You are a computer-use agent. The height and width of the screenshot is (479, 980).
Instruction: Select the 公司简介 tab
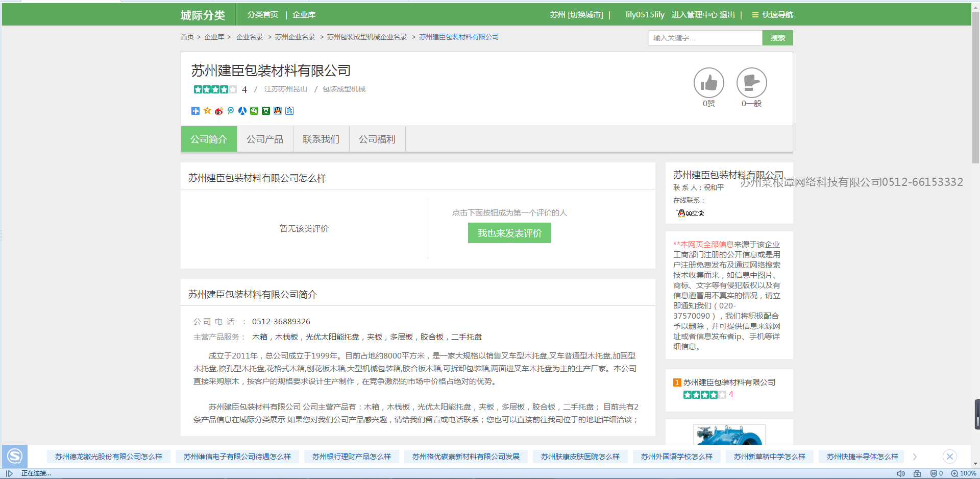tap(209, 139)
